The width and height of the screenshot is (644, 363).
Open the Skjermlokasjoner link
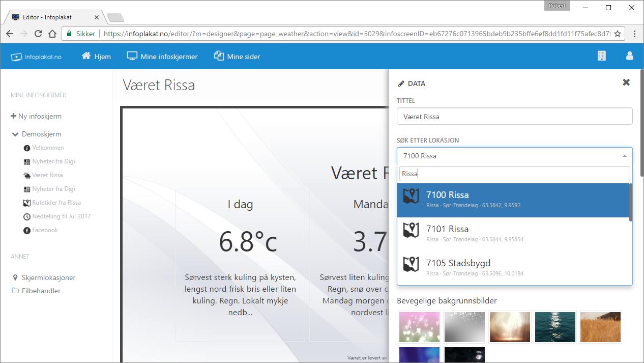point(48,277)
